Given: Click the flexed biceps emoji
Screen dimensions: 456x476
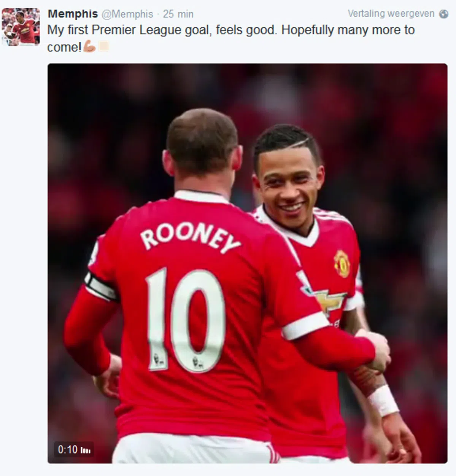Looking at the screenshot, I should pyautogui.click(x=89, y=47).
